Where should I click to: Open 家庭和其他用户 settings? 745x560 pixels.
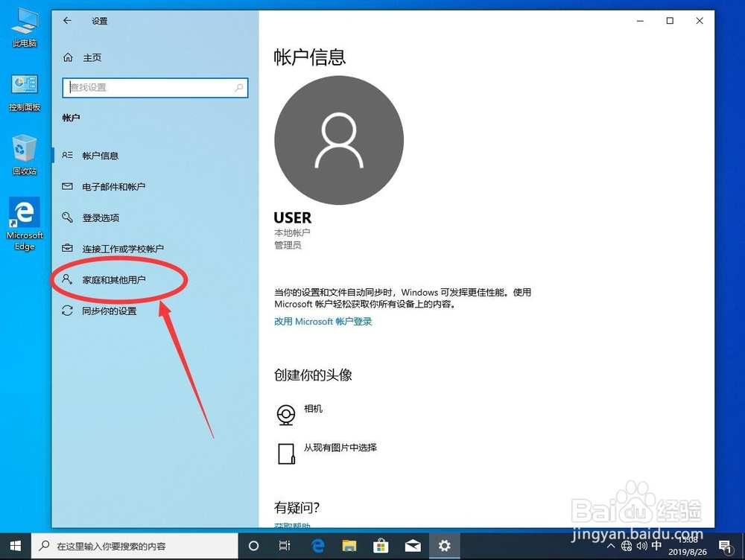click(x=155, y=280)
